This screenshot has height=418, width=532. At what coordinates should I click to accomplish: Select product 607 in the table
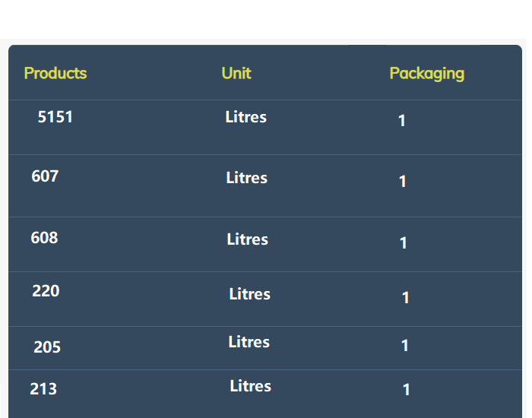coord(45,176)
